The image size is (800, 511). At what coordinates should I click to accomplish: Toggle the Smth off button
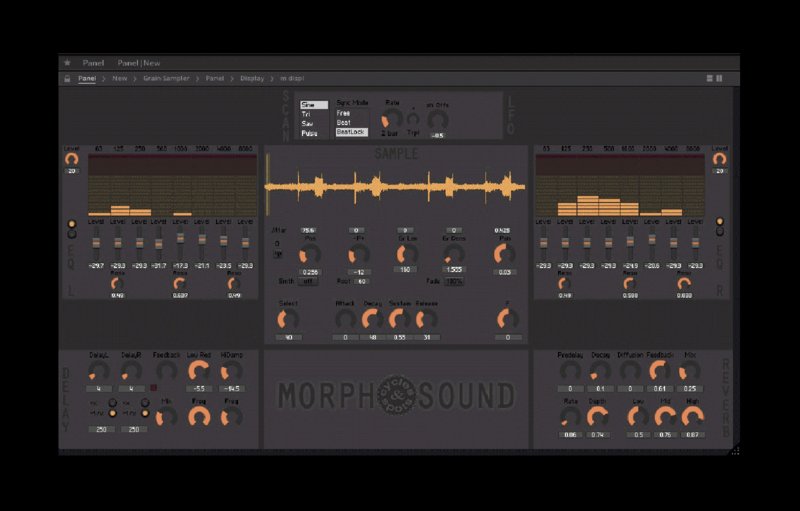point(308,282)
